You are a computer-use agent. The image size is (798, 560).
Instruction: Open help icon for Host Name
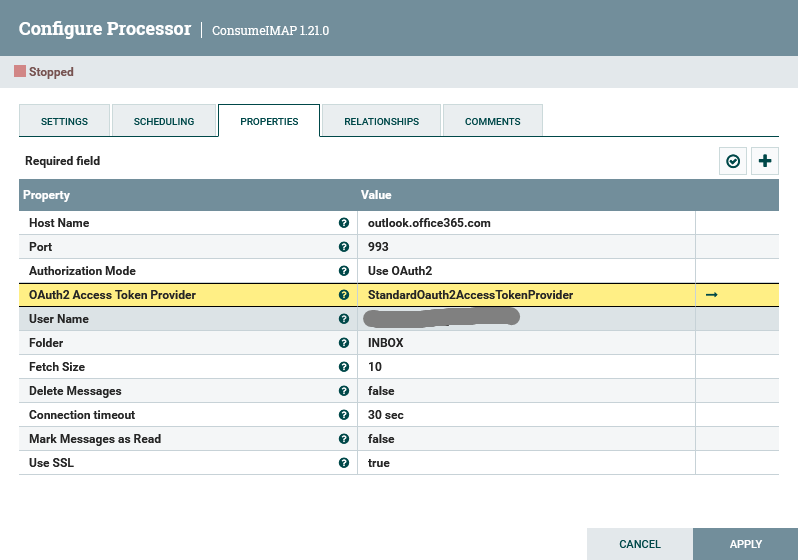point(344,223)
